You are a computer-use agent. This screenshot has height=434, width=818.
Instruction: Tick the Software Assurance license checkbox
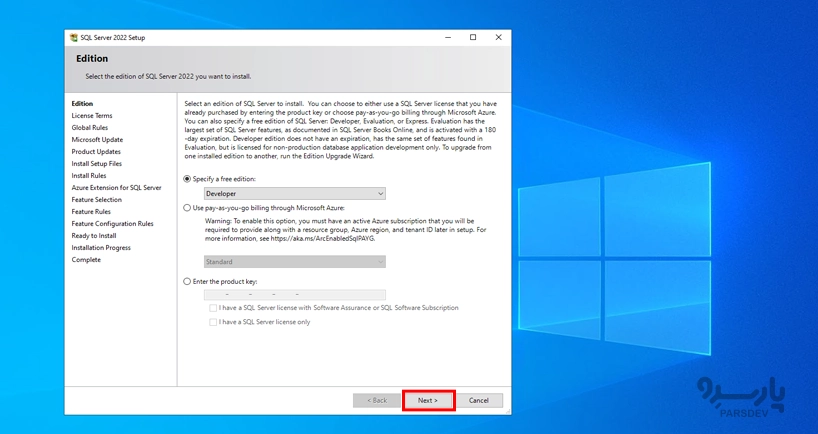click(x=213, y=308)
